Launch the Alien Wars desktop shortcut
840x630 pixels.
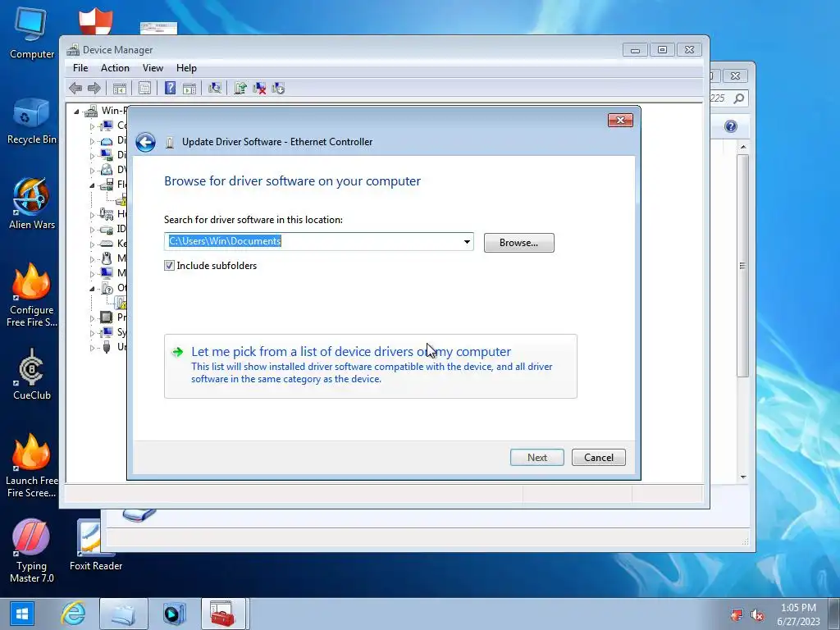tap(32, 203)
